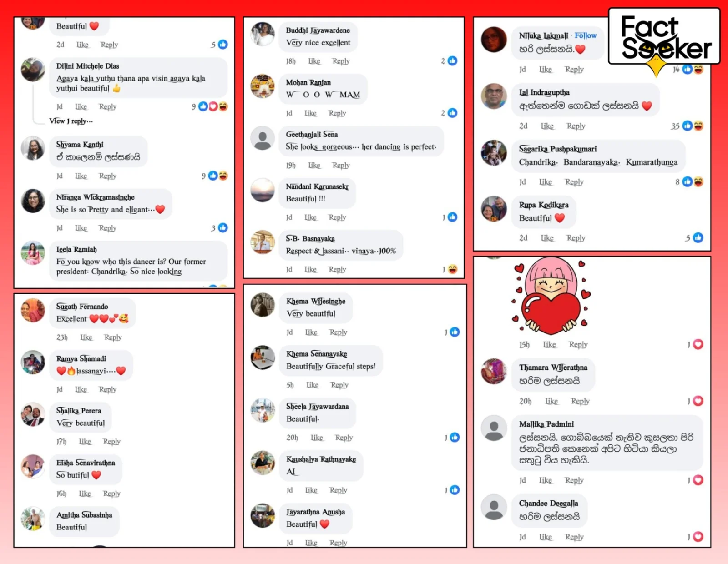The width and height of the screenshot is (728, 564).
Task: Click like reaction icon on Khema Wijesinghe's comment
Action: (455, 332)
